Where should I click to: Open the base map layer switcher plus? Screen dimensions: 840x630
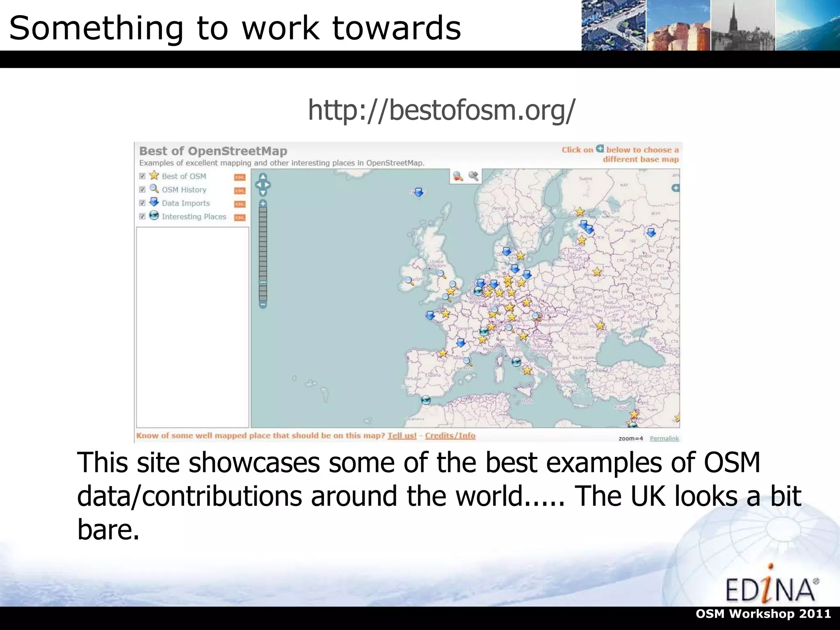click(675, 188)
